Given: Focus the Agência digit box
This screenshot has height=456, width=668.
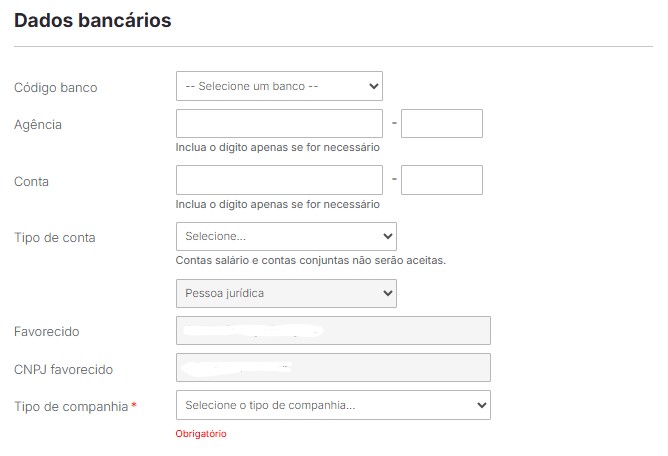Looking at the screenshot, I should (x=441, y=124).
